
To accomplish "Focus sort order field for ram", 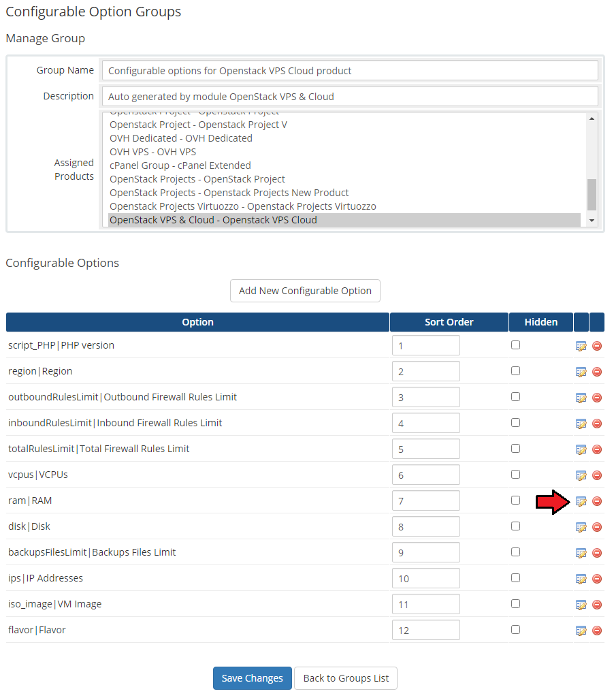I will point(425,501).
